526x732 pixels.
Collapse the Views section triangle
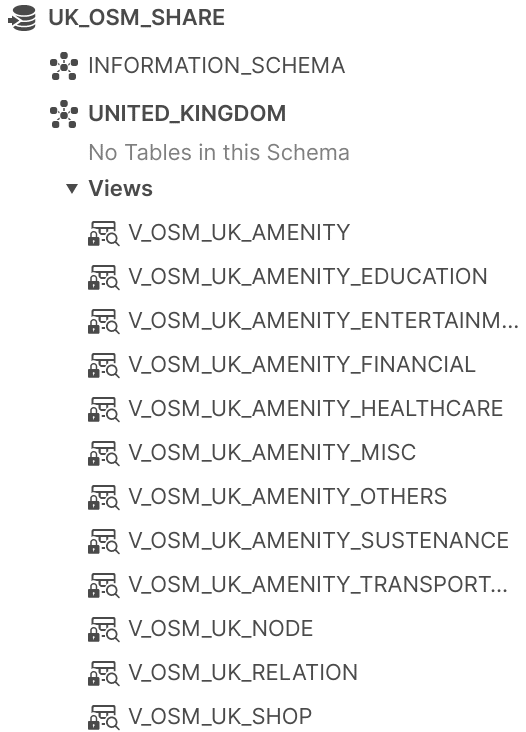[x=71, y=189]
